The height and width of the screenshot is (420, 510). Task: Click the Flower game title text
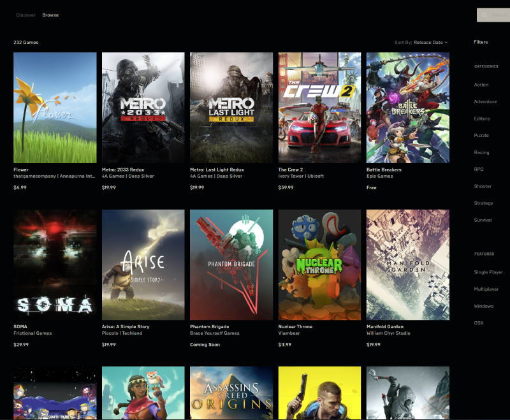pos(21,170)
